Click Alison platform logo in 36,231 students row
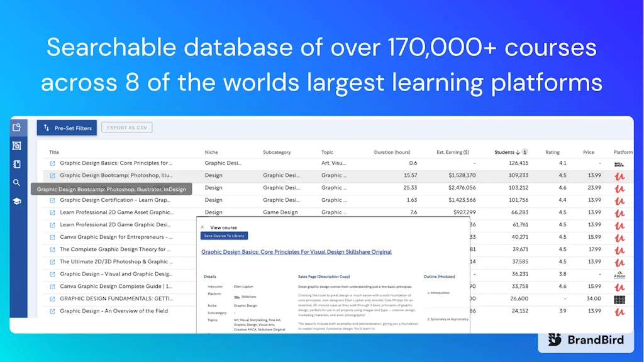Image resolution: width=644 pixels, height=362 pixels. pyautogui.click(x=619, y=275)
